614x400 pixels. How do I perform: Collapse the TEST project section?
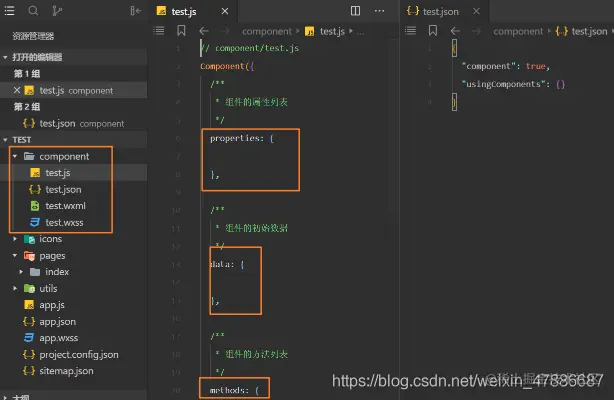pos(5,140)
